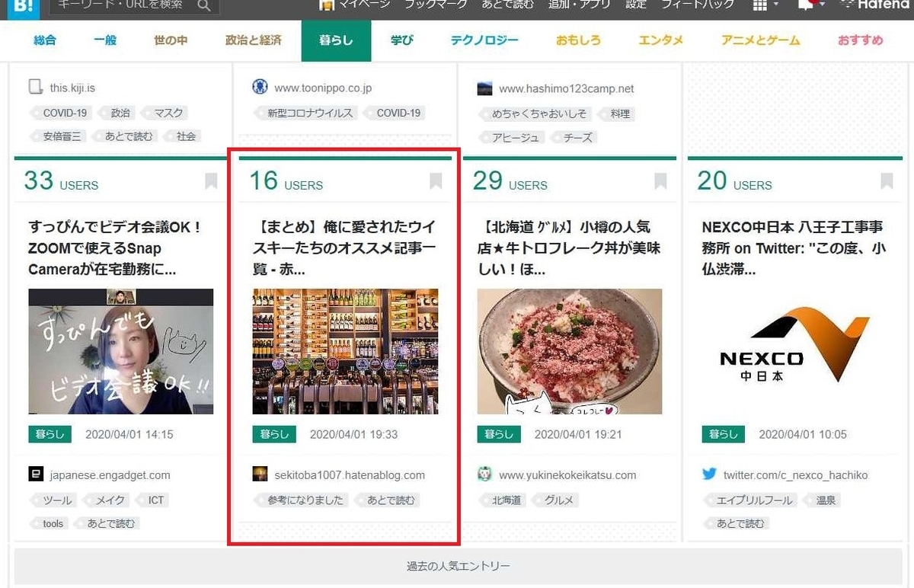Toggle bookmark icon on 20 USERS NEXCO entry
Screen dimensions: 914x588
click(x=887, y=181)
